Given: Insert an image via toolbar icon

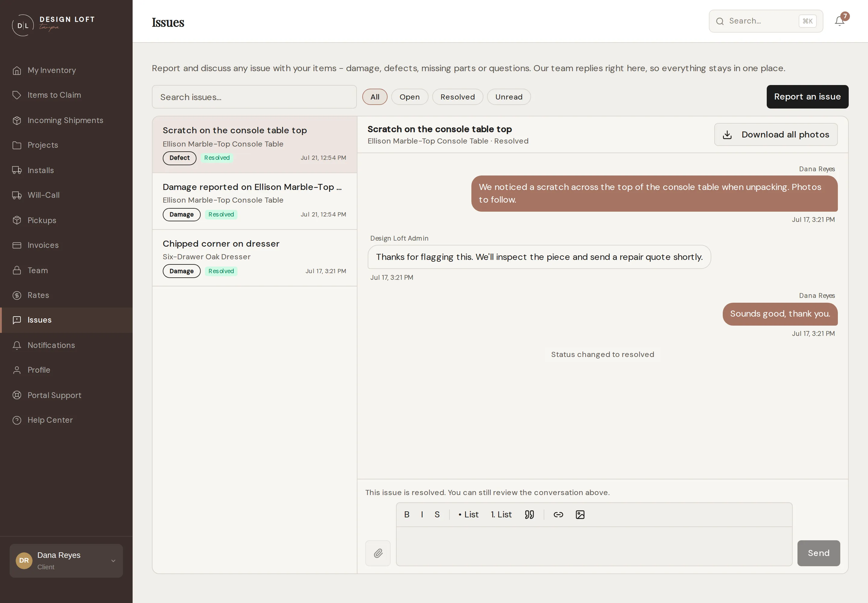Looking at the screenshot, I should tap(580, 515).
